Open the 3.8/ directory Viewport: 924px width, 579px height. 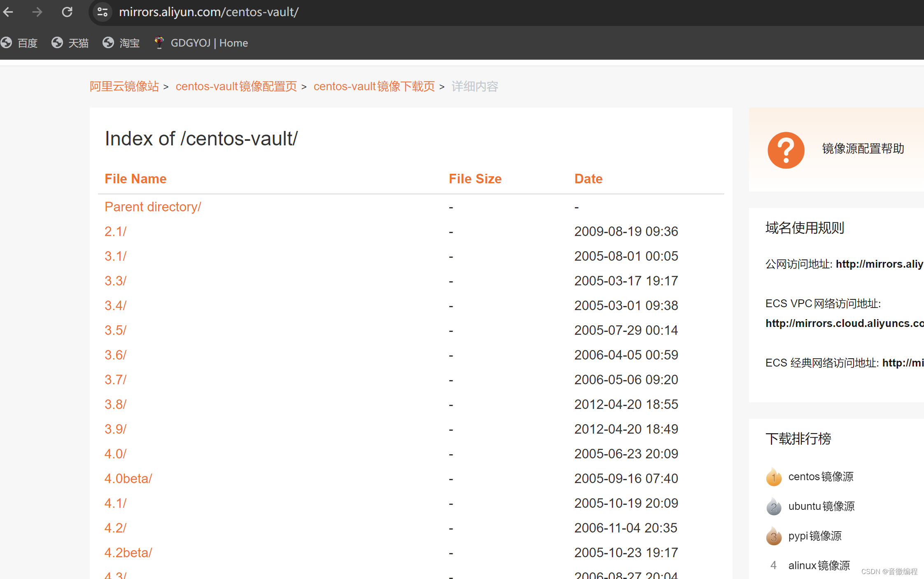coord(115,404)
